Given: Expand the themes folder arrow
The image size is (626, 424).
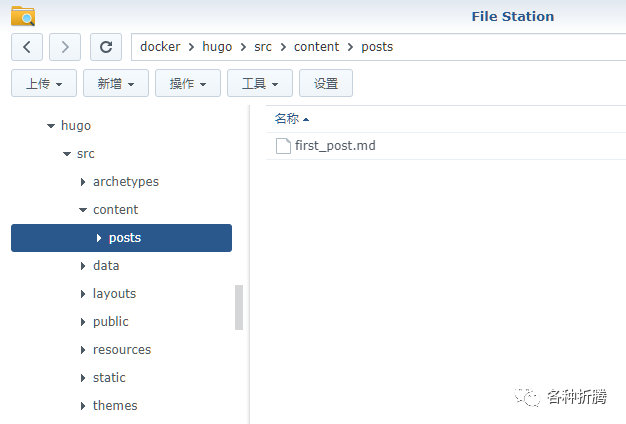Looking at the screenshot, I should (83, 406).
